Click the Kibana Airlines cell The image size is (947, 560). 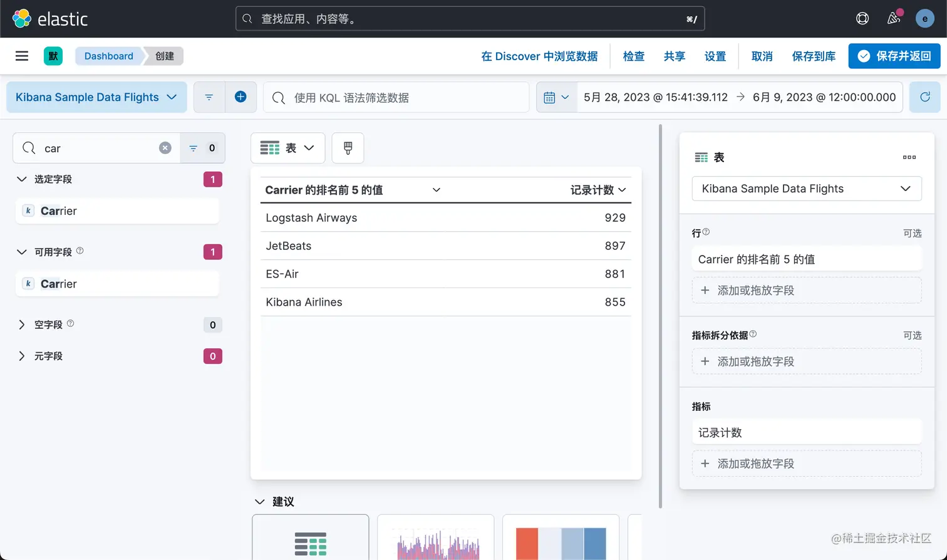click(304, 302)
